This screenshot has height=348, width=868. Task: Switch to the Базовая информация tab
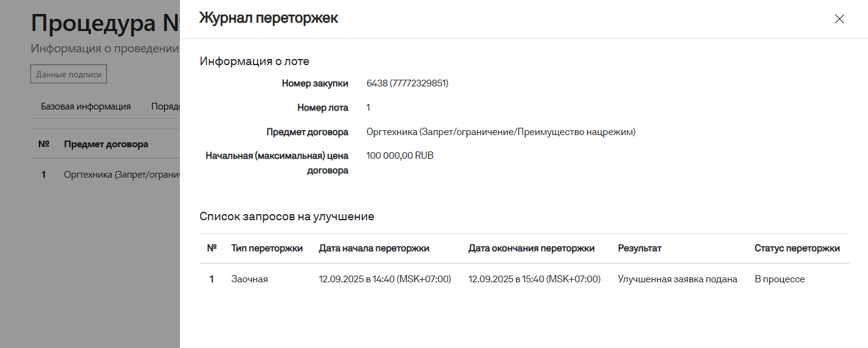(x=86, y=106)
